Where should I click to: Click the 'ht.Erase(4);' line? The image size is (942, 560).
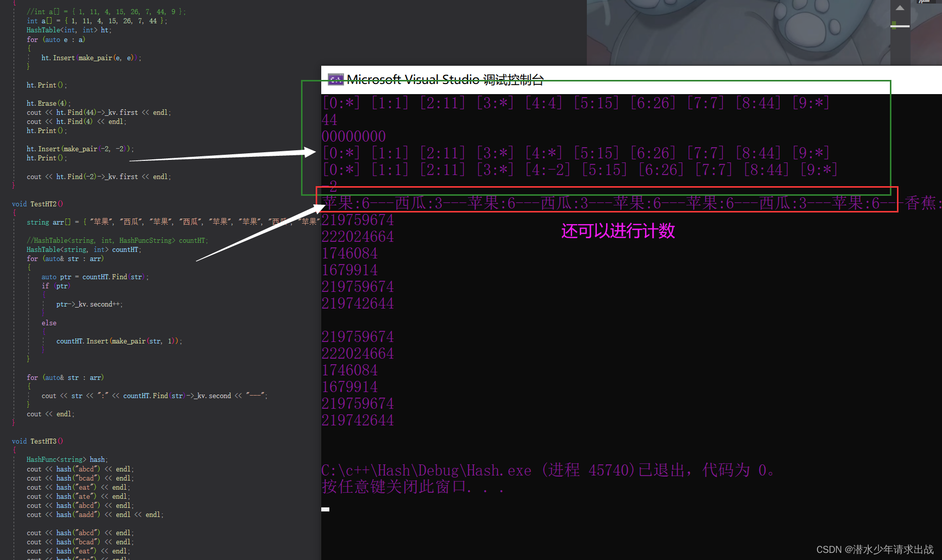(x=49, y=103)
